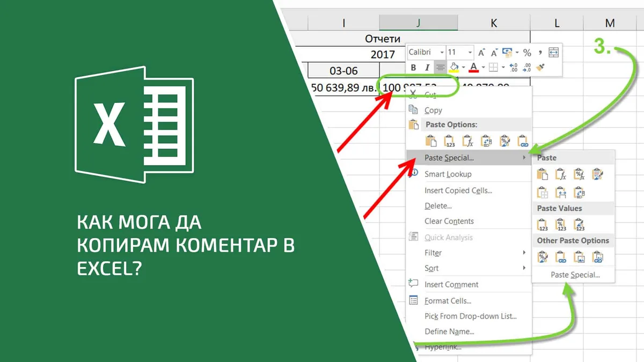Choose No Borders paste icon in submenu
Image resolution: width=644 pixels, height=362 pixels.
(543, 193)
